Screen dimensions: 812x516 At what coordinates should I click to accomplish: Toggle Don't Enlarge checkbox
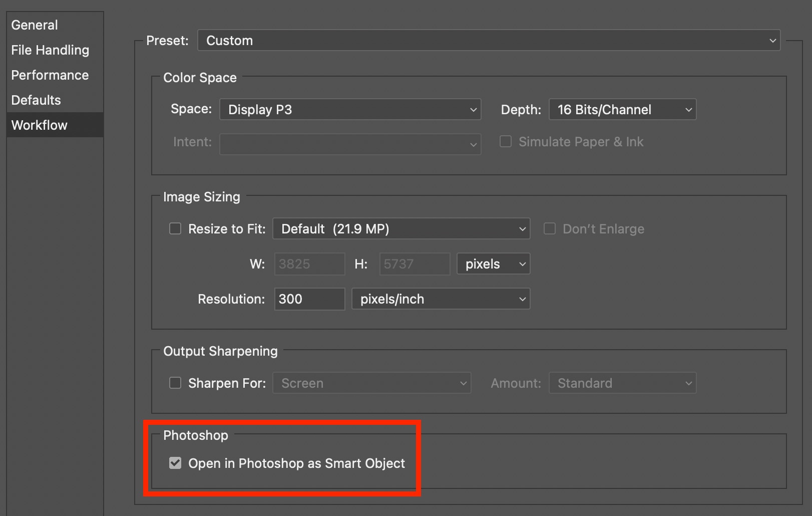point(550,229)
